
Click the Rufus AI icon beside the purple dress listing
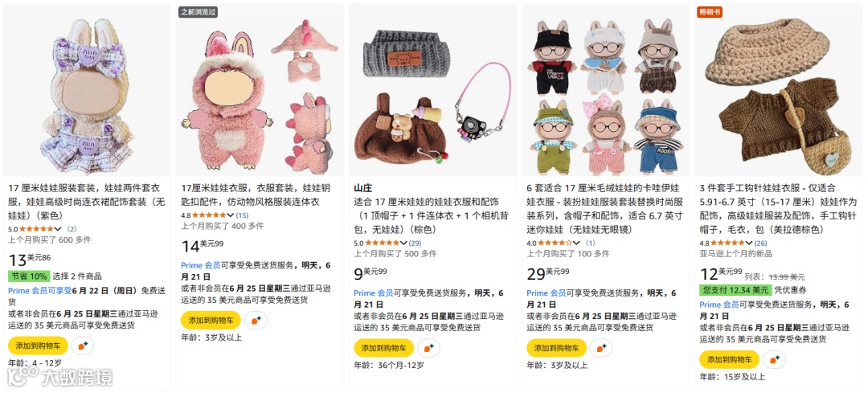(x=83, y=346)
